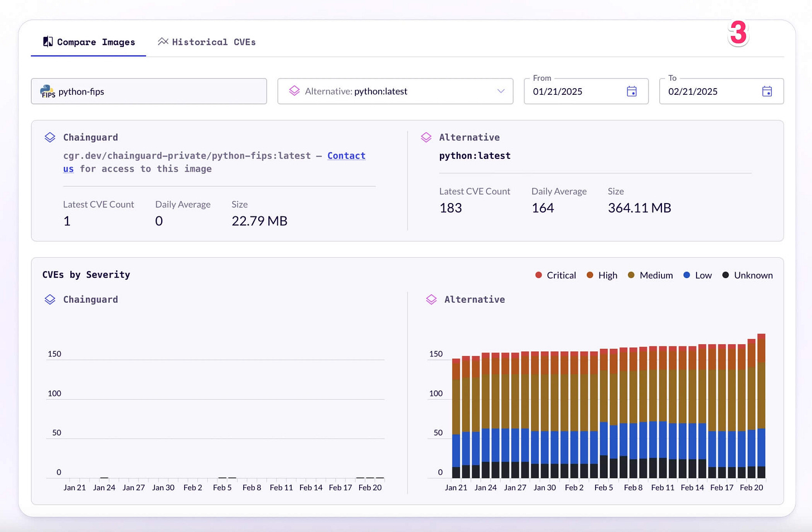Toggle the Unknown severity legend item
This screenshot has width=812, height=532.
747,275
